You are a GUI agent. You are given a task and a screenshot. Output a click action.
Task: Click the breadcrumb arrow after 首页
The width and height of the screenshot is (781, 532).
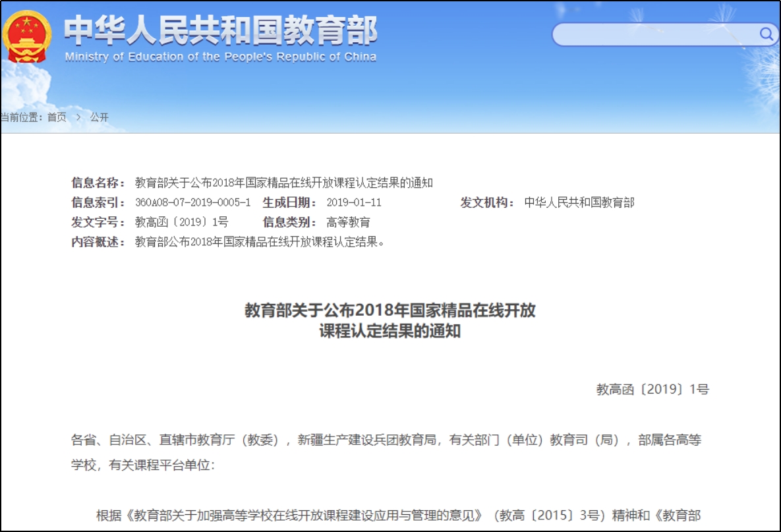(x=78, y=117)
